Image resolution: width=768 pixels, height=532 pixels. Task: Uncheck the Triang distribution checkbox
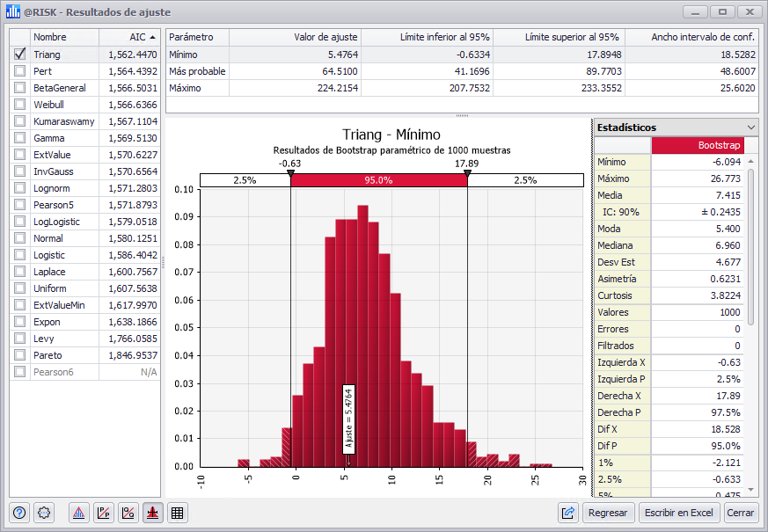[20, 55]
